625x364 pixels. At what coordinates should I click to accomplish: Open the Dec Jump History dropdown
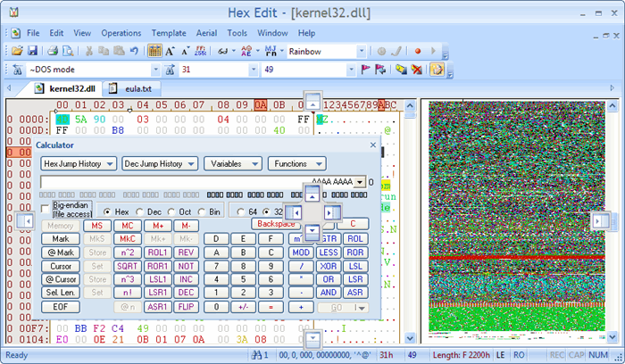coord(160,163)
